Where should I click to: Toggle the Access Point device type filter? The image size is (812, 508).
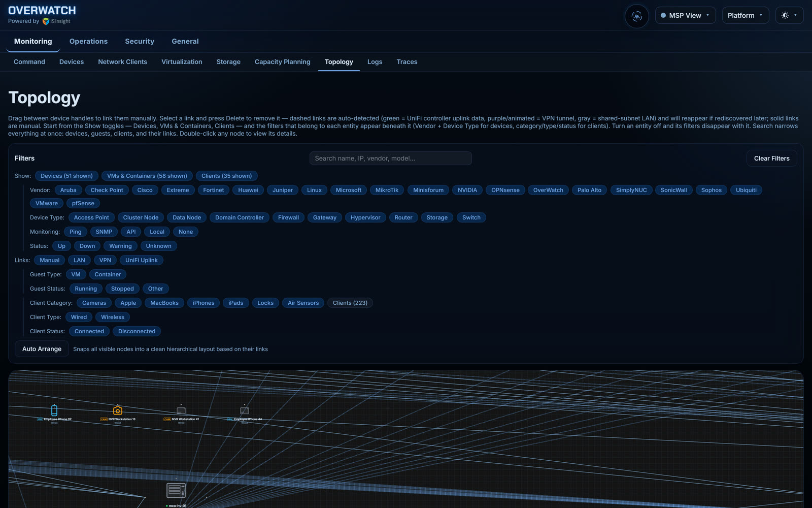click(x=91, y=217)
